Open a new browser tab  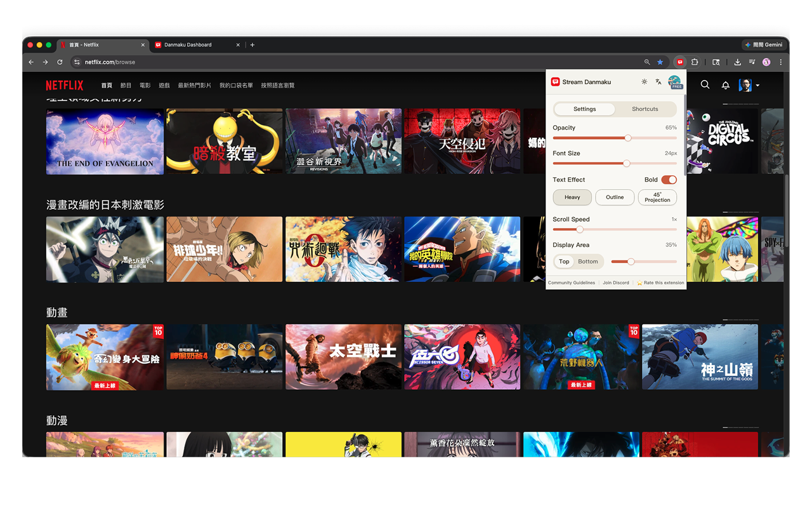pos(252,45)
